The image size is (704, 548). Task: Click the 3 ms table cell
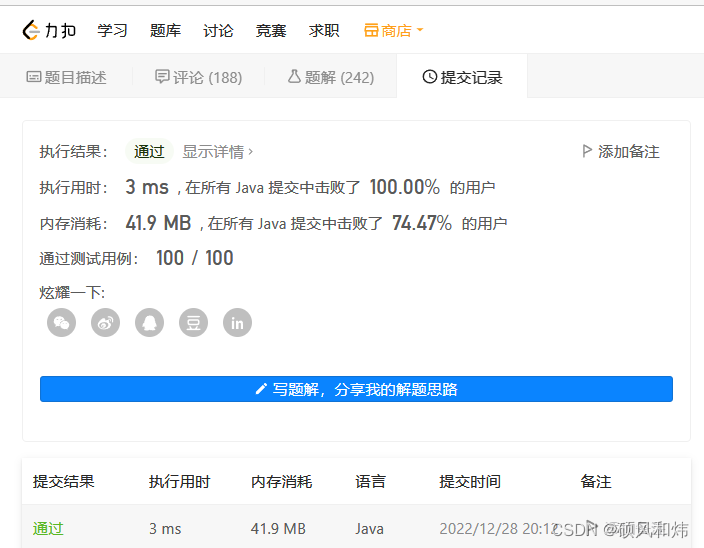tap(165, 529)
